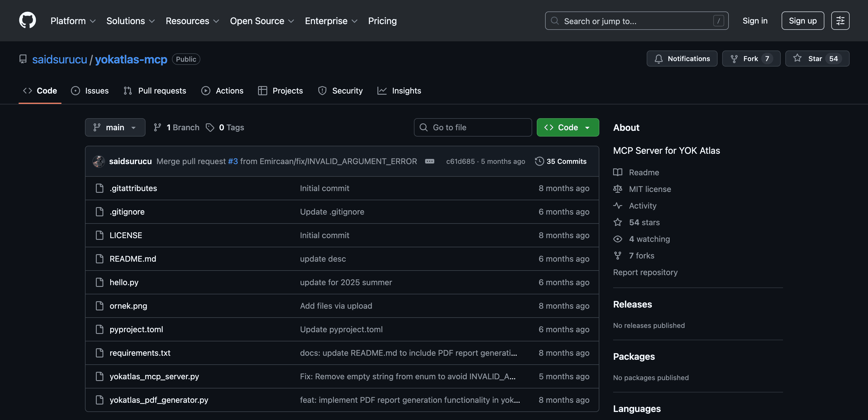Expand the green Code dropdown
The image size is (868, 420).
[x=567, y=127]
